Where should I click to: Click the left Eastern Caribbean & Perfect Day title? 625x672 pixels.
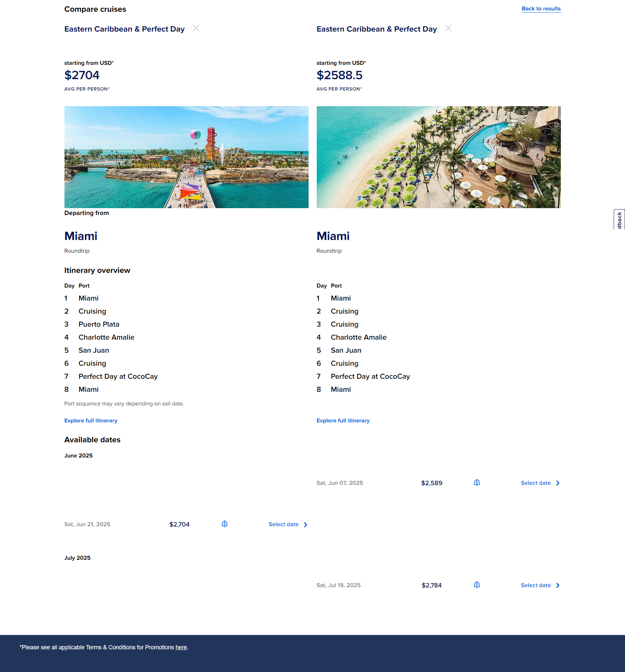pos(124,29)
